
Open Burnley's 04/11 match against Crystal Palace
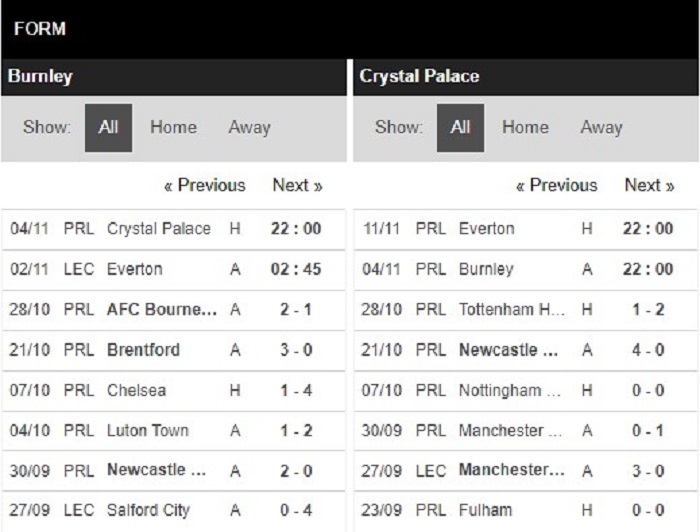click(173, 229)
